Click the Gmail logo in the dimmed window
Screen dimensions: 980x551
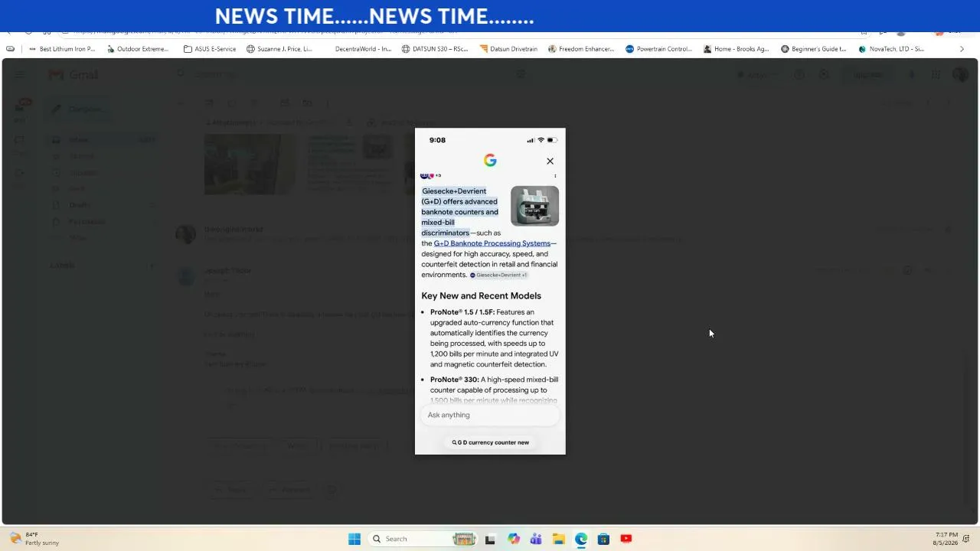click(73, 75)
